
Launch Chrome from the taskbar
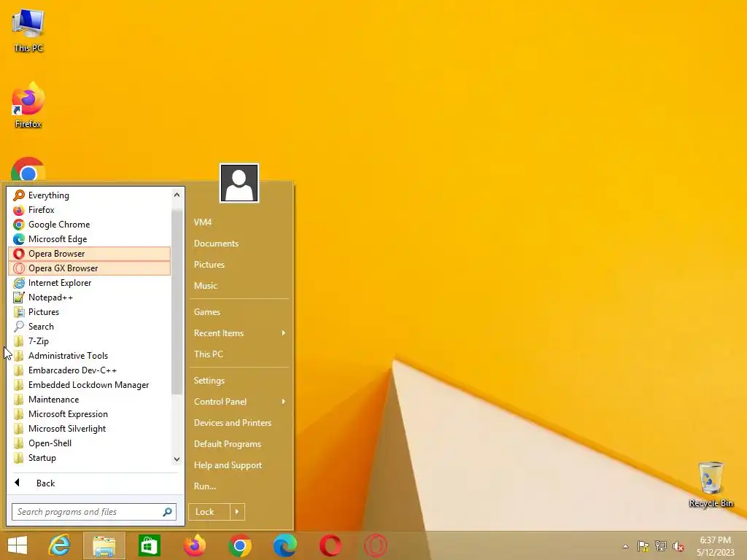pos(239,545)
